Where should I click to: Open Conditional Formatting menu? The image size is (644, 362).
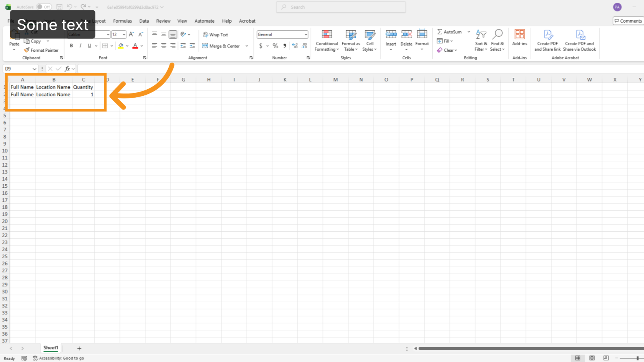coord(327,41)
